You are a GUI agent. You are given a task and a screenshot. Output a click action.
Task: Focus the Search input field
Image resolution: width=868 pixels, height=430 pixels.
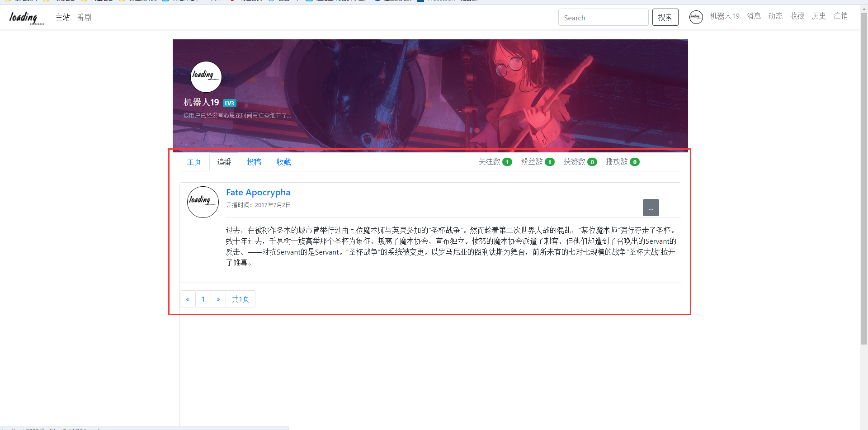tap(604, 17)
